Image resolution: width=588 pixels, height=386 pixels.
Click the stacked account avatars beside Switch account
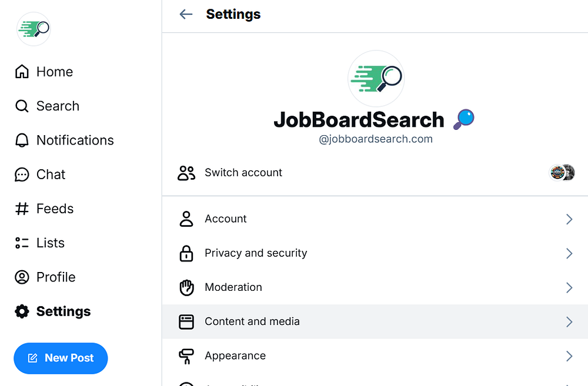point(562,173)
